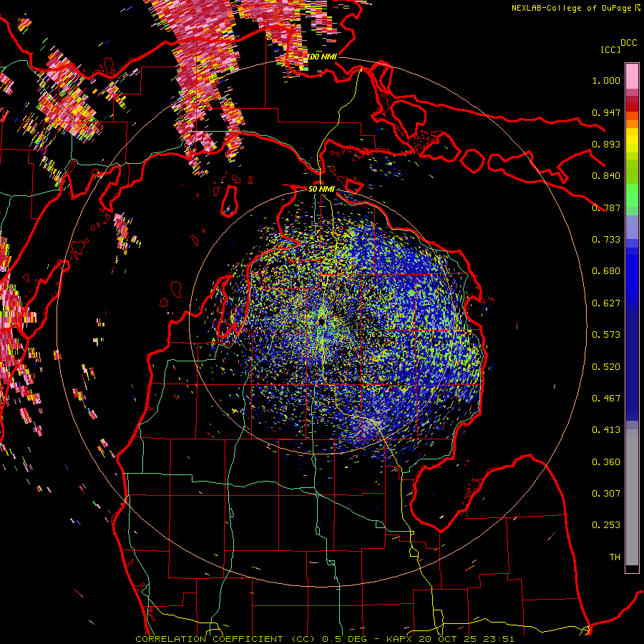Click the 0.520 color scale value
This screenshot has height=644, width=644.
coord(606,367)
